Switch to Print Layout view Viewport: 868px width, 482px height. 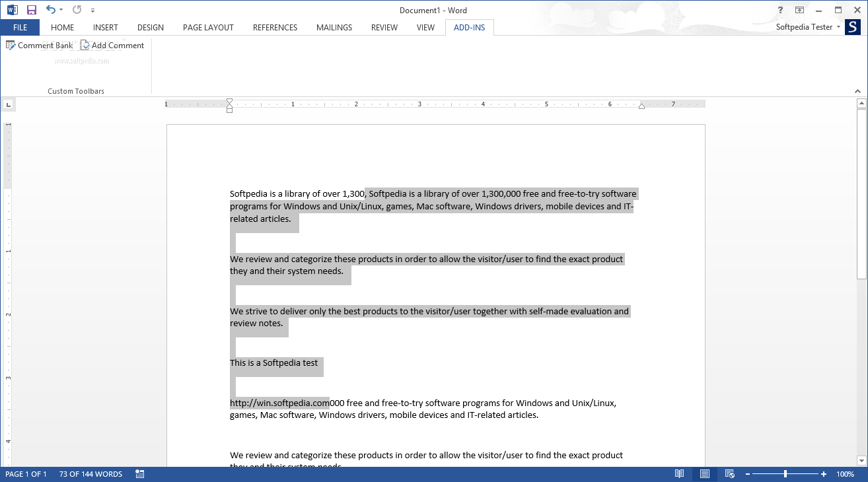pyautogui.click(x=705, y=474)
